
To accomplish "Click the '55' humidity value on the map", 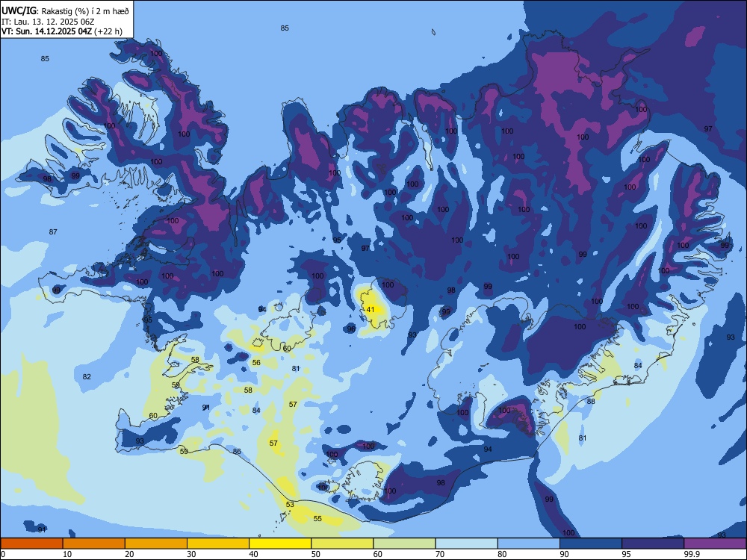I will [317, 519].
